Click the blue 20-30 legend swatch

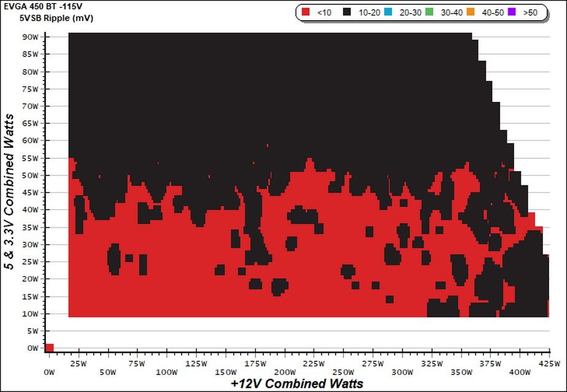(x=388, y=12)
